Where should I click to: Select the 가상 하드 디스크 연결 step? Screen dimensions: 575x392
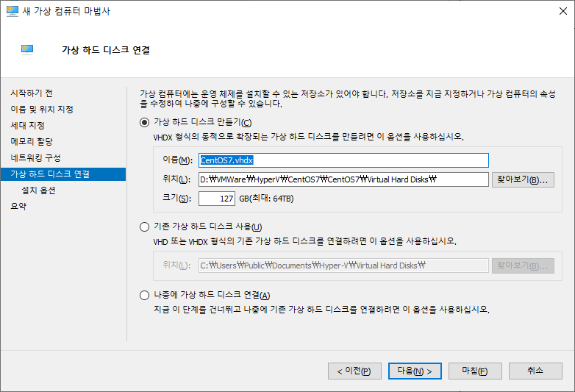(x=63, y=174)
